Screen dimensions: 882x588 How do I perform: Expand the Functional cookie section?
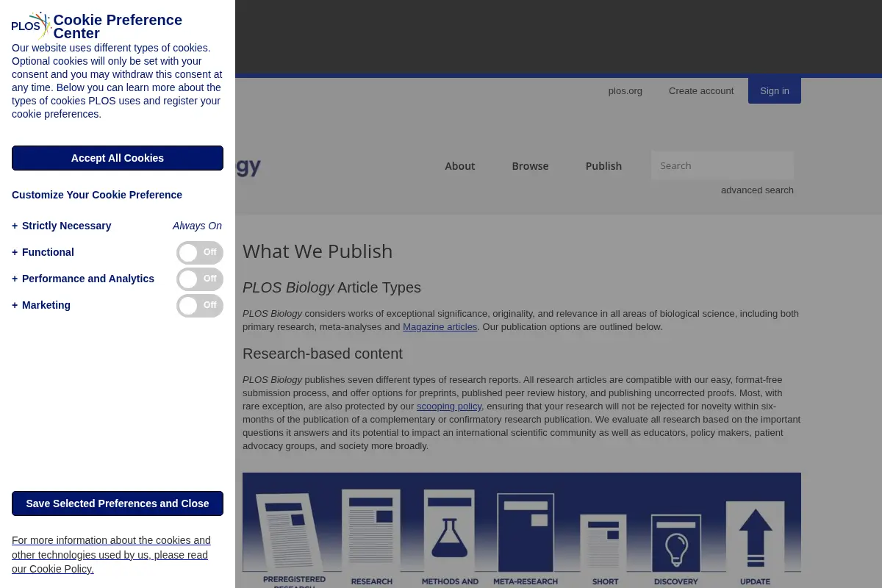[x=43, y=252]
